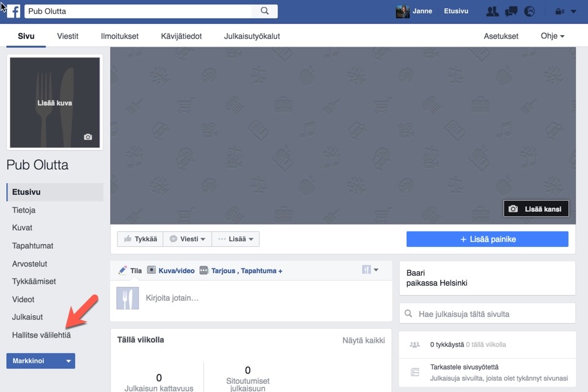Click Baari paikassa Helsinki text
Screen dimensions: 588x392
click(437, 278)
